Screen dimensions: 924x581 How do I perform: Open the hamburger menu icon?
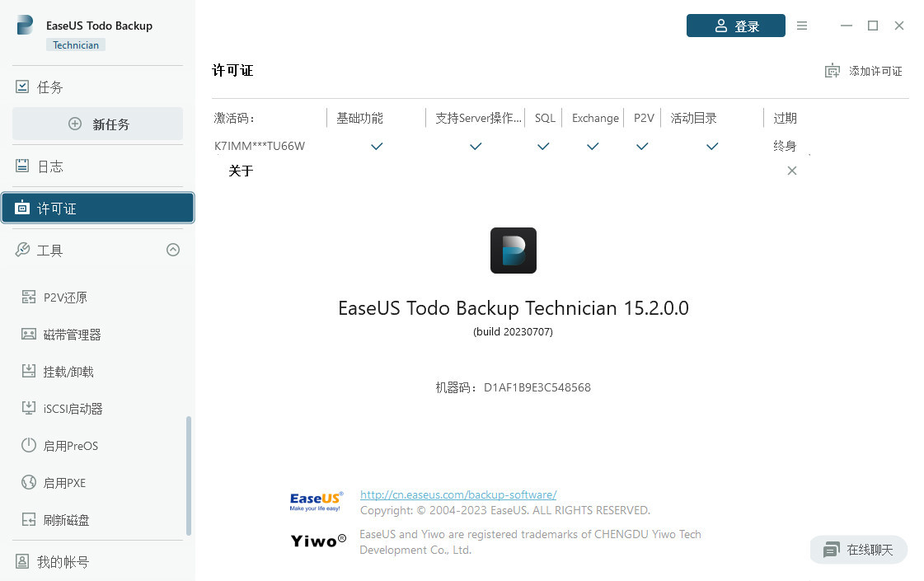[801, 26]
